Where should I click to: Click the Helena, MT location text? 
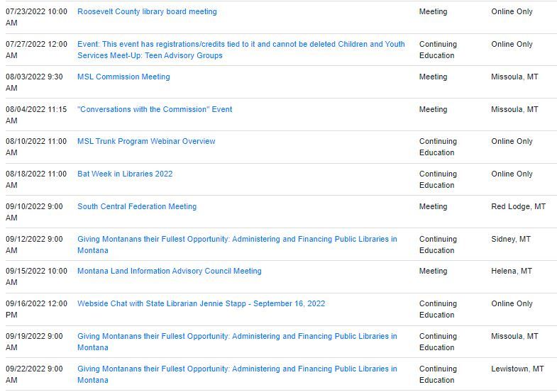pos(513,271)
